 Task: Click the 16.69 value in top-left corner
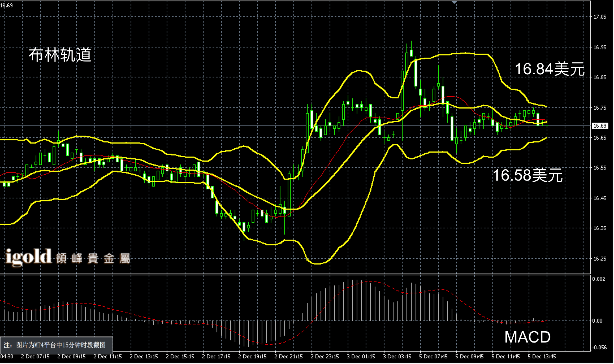(6, 5)
